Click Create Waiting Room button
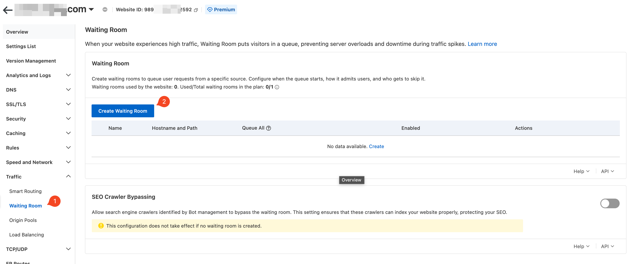The image size is (644, 264). point(123,111)
